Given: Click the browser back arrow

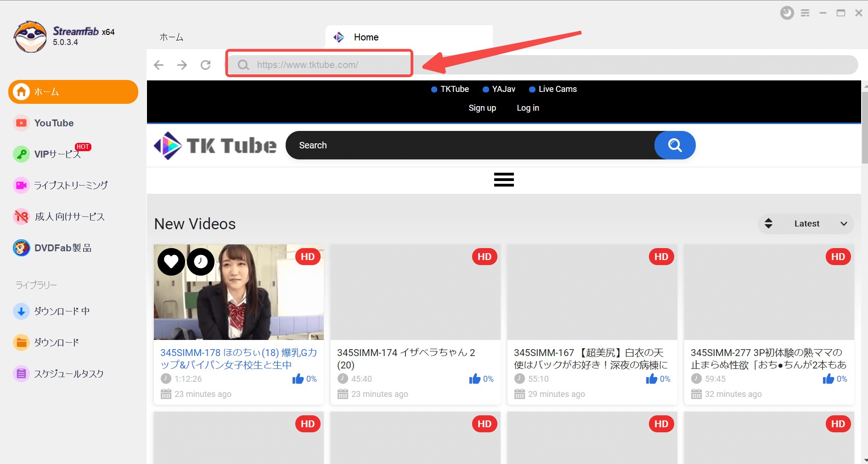Looking at the screenshot, I should [159, 65].
